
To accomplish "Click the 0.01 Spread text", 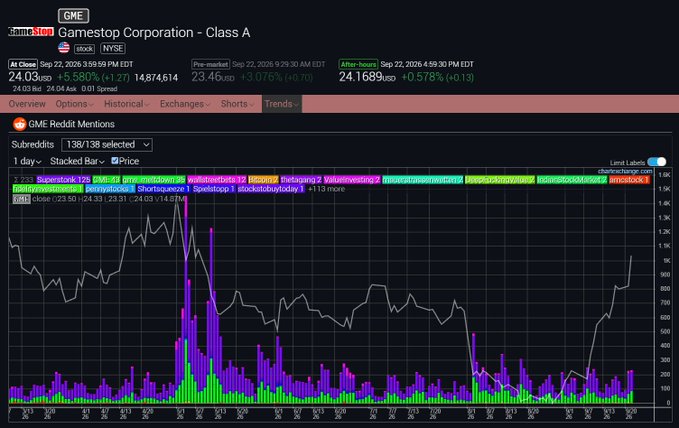I will (99, 89).
